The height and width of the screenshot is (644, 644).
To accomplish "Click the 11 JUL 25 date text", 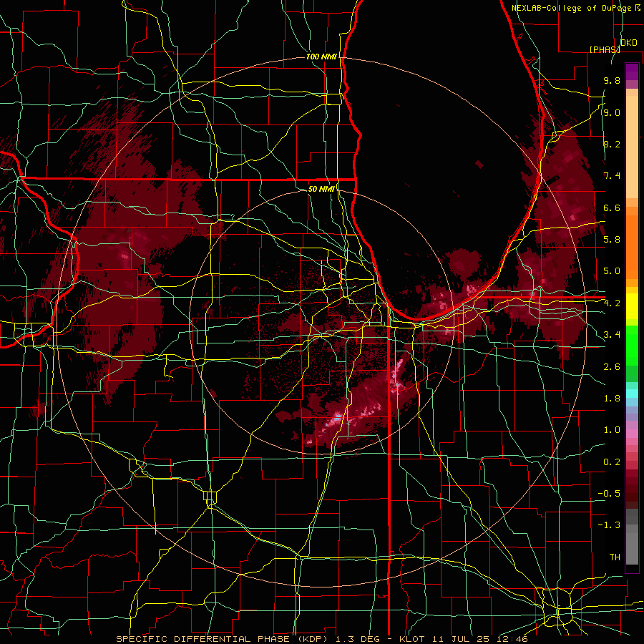I will [x=462, y=639].
